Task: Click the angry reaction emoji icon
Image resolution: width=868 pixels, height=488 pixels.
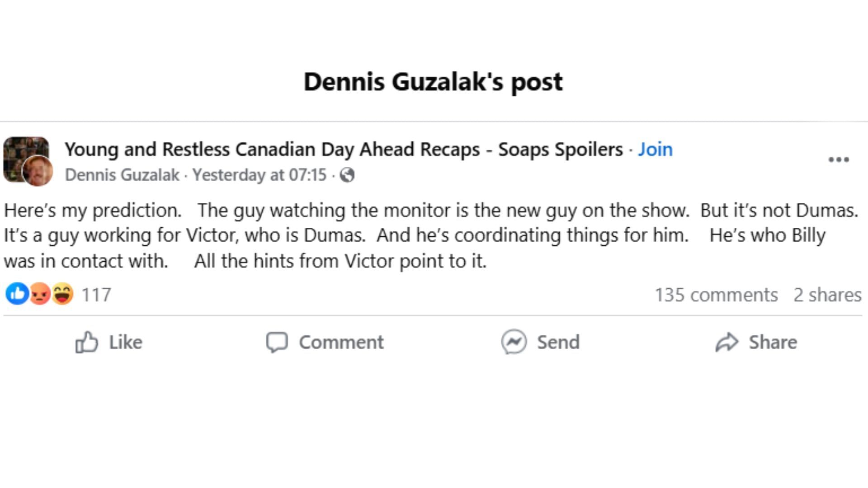Action: (40, 294)
